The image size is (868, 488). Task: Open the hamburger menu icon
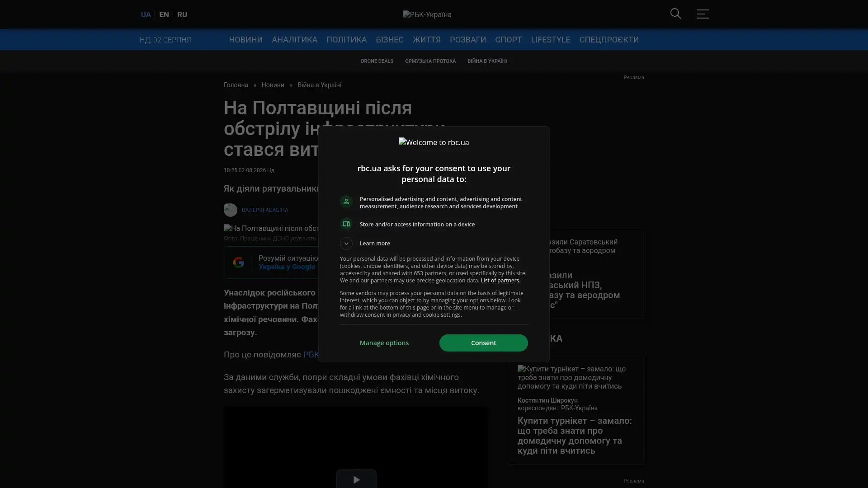click(703, 14)
